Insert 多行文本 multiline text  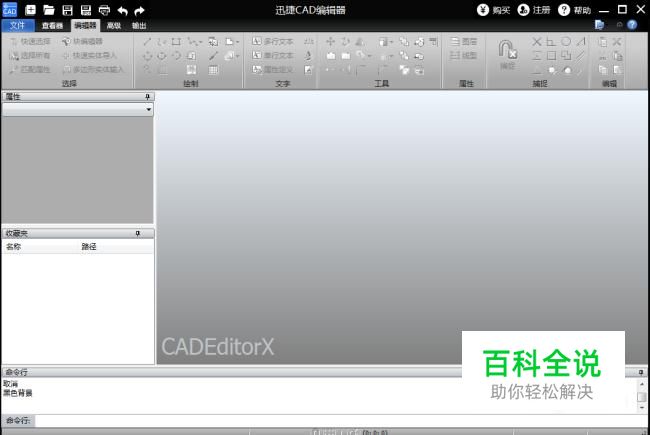[x=273, y=41]
